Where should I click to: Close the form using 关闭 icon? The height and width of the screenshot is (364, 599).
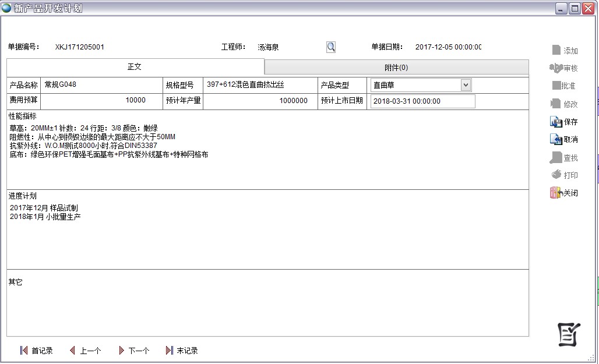coord(556,193)
